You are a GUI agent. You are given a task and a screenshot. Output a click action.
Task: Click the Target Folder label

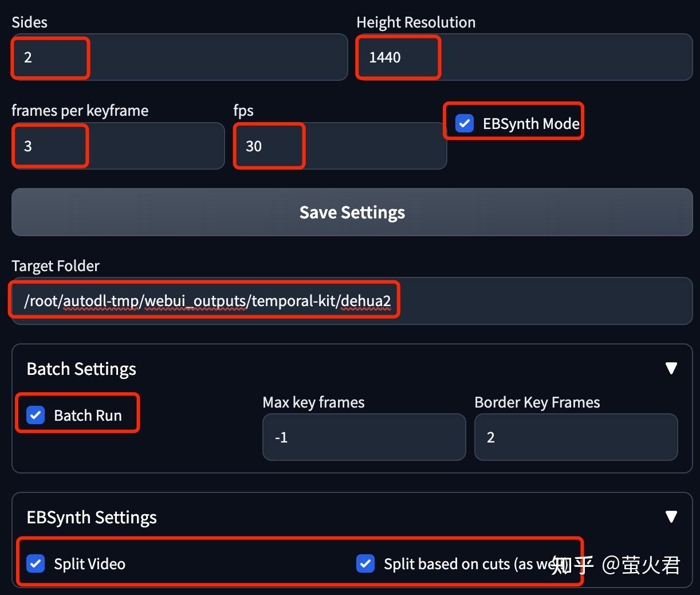click(56, 265)
